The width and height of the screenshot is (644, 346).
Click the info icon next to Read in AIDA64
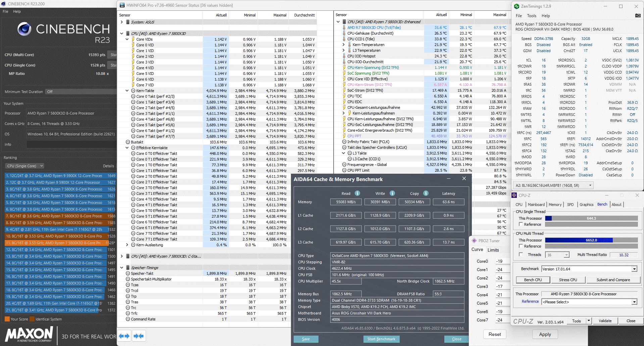click(x=357, y=193)
